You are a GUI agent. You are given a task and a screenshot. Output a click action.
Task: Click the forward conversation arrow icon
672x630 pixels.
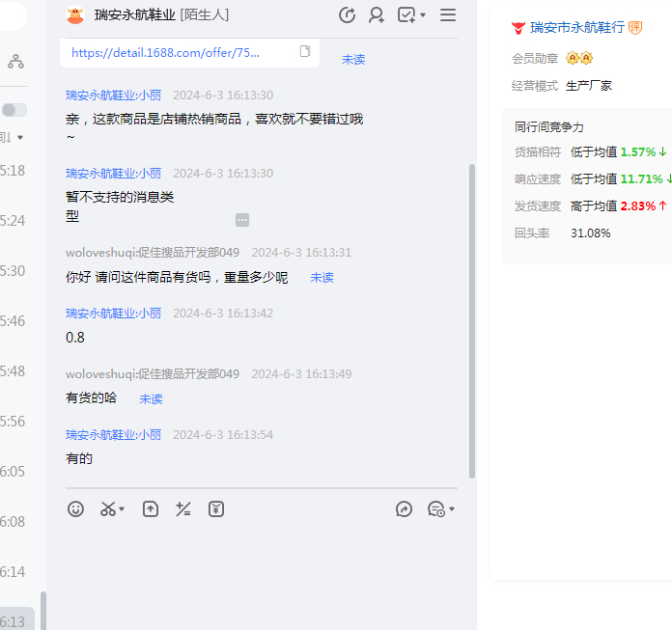tap(404, 508)
